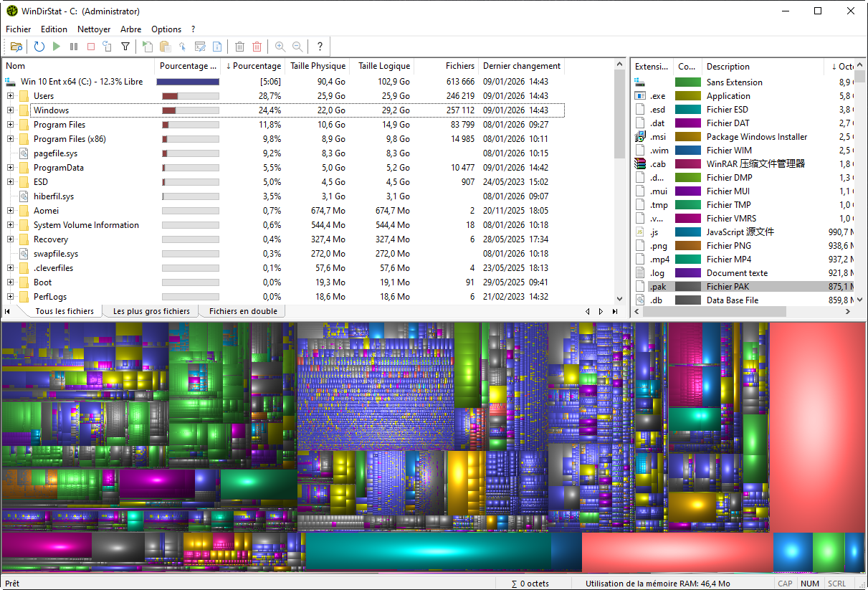The height and width of the screenshot is (590, 868).
Task: Click the red Stop square icon
Action: pos(91,47)
